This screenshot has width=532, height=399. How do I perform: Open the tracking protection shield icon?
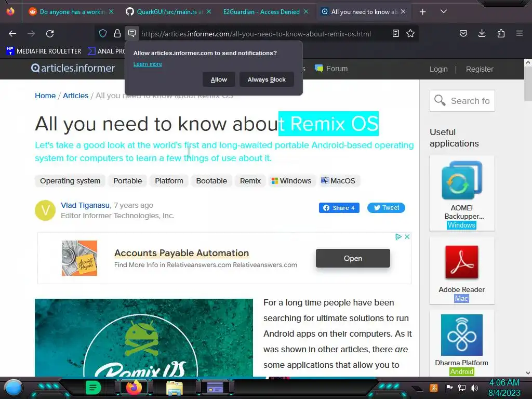point(103,33)
